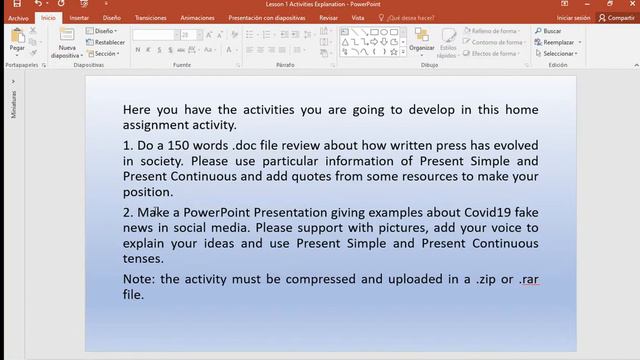
Task: Click the Relleno de forma button
Action: point(491,31)
